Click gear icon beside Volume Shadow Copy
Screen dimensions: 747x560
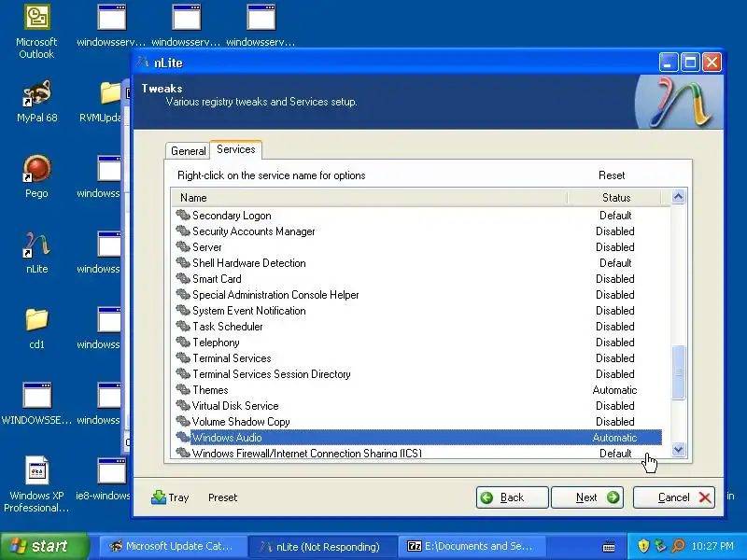click(x=183, y=422)
